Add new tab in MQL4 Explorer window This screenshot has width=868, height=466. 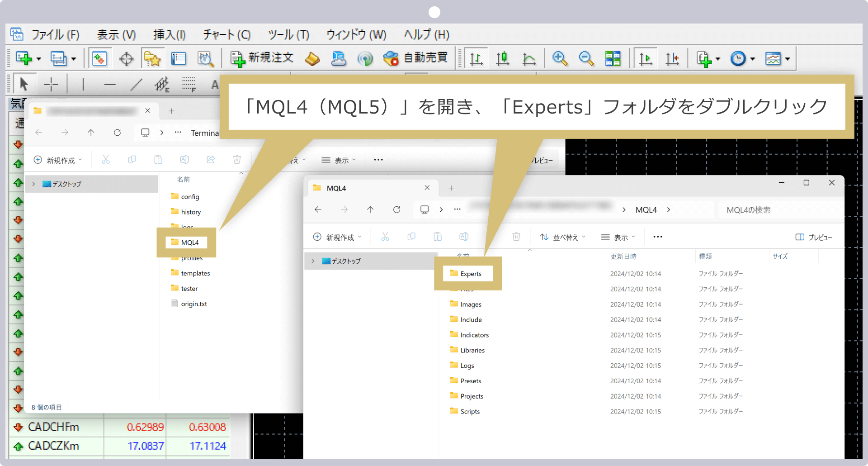pyautogui.click(x=451, y=188)
